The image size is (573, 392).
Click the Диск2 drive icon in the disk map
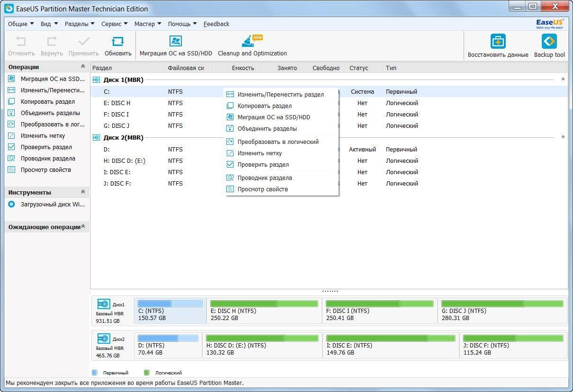104,339
